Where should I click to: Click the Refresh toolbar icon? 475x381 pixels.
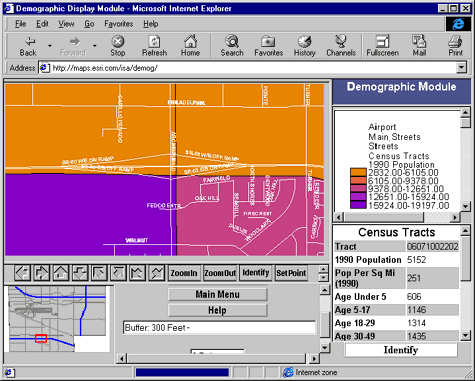(x=154, y=46)
